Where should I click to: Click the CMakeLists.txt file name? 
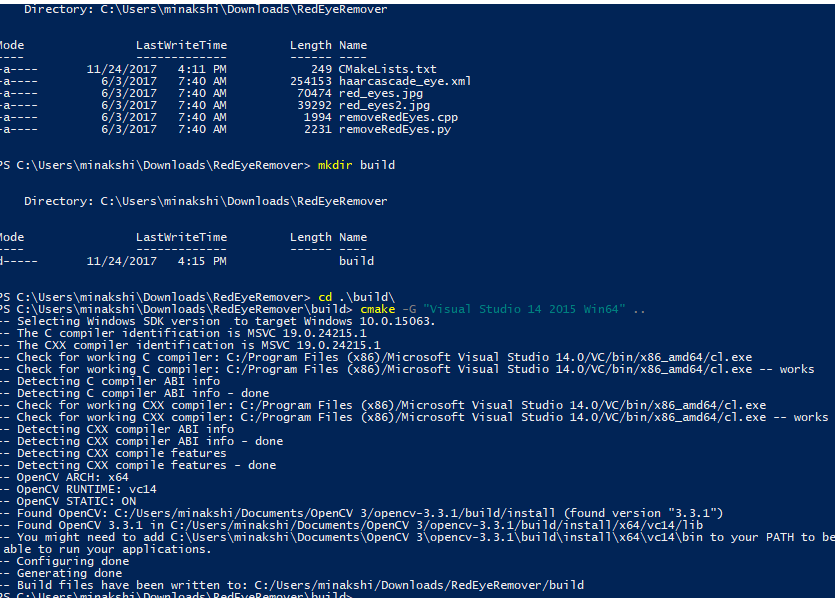click(388, 69)
